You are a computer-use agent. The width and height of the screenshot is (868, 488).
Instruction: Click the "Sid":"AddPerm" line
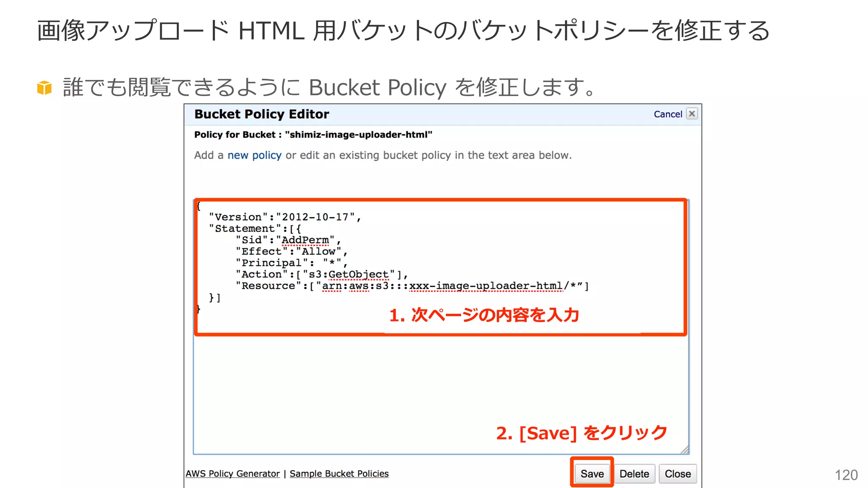click(288, 240)
